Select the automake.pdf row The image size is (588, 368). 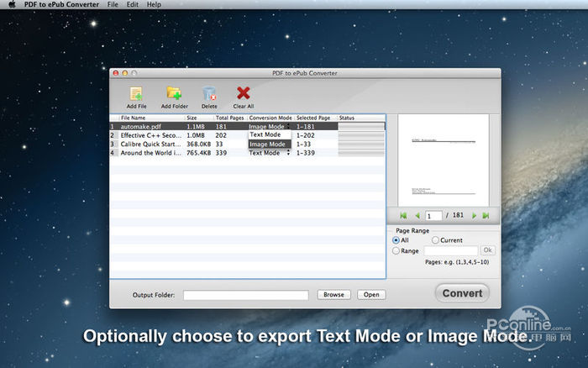click(247, 126)
